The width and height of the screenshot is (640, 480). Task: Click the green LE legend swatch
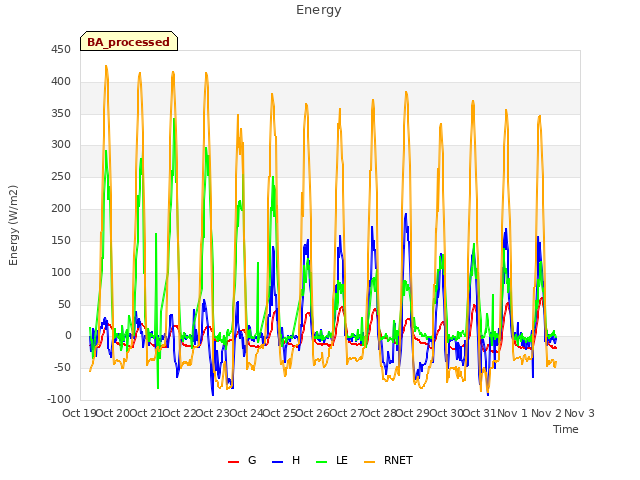(x=322, y=462)
